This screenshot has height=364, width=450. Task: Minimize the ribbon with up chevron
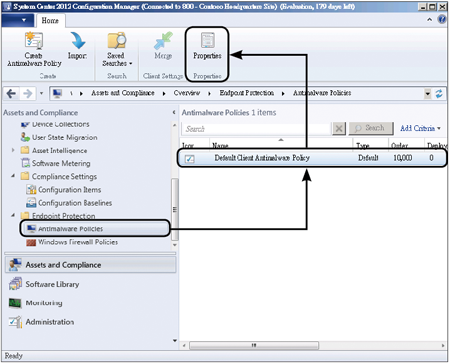[429, 20]
